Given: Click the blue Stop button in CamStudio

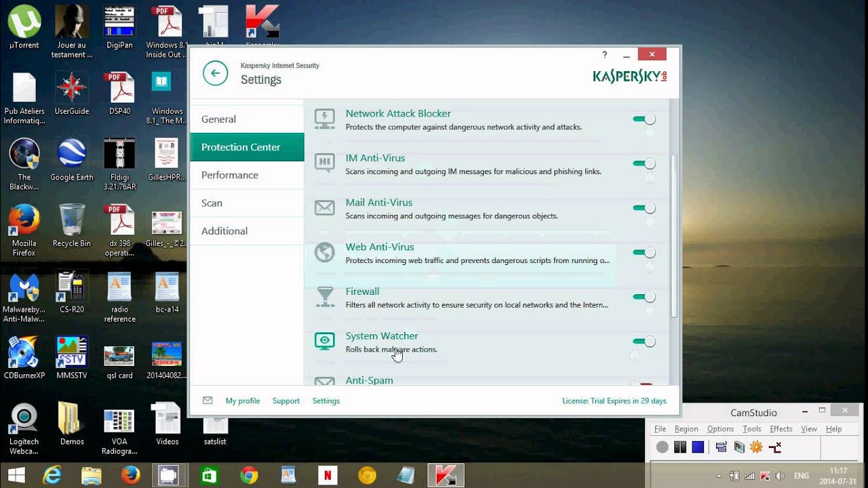Looking at the screenshot, I should 698,447.
